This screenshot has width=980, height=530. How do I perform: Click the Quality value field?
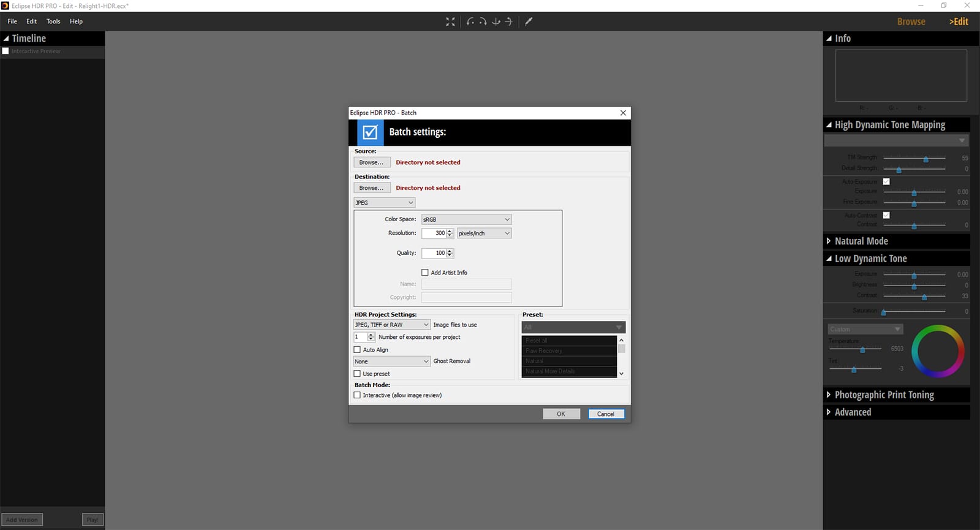coord(434,253)
